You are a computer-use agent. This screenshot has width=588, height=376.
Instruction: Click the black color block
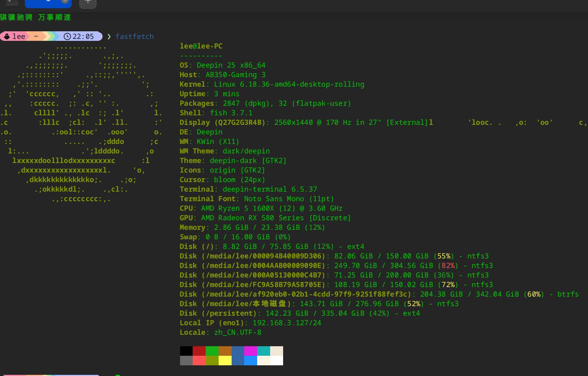pyautogui.click(x=186, y=351)
